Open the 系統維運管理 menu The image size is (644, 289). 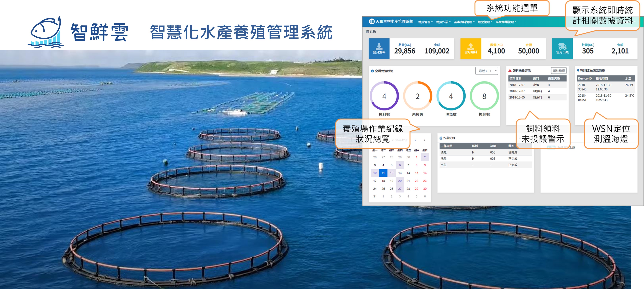(506, 22)
